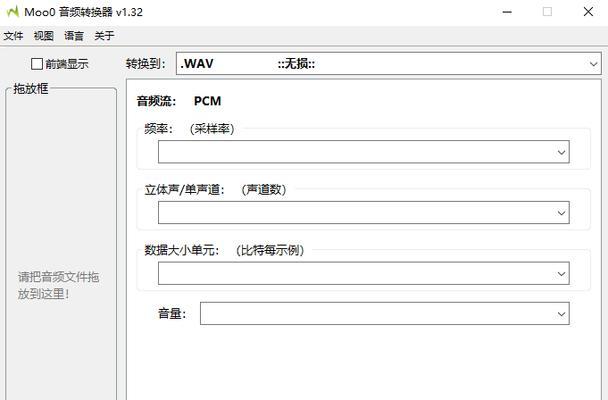Open the 关于 menu

click(104, 36)
